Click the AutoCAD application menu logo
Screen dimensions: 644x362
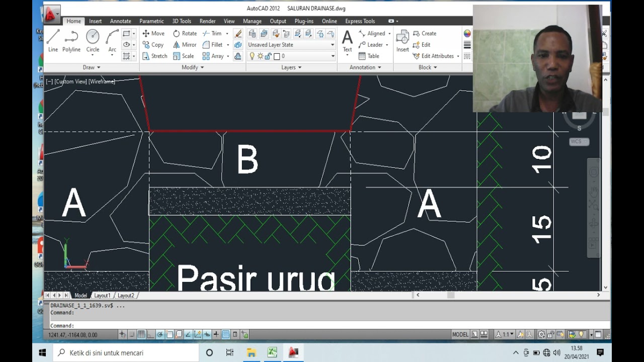(51, 15)
